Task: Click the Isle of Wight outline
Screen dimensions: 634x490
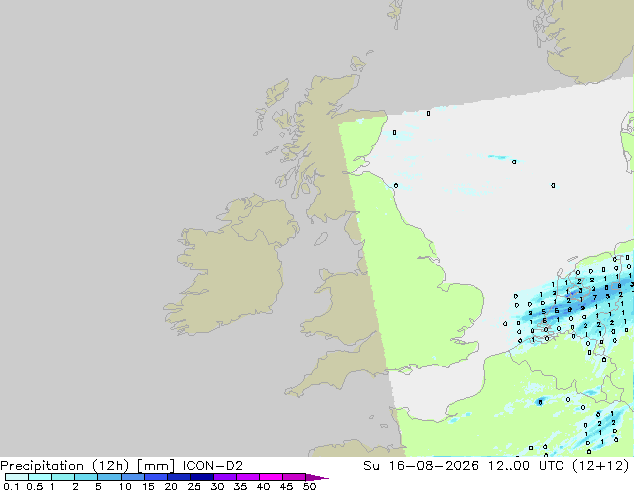Action: click(x=406, y=370)
